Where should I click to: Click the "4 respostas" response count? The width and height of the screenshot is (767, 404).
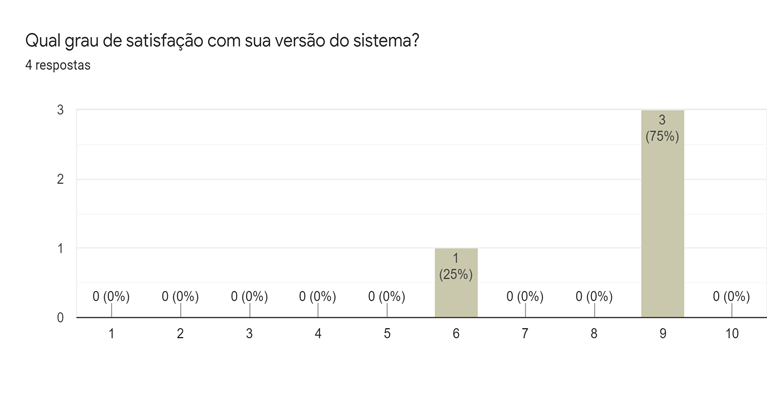click(x=57, y=66)
